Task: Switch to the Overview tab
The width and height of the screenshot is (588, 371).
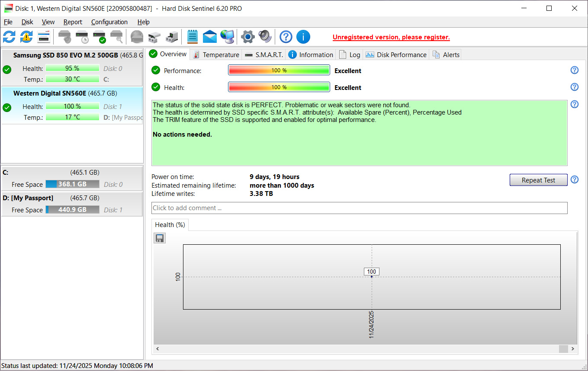Action: click(168, 54)
